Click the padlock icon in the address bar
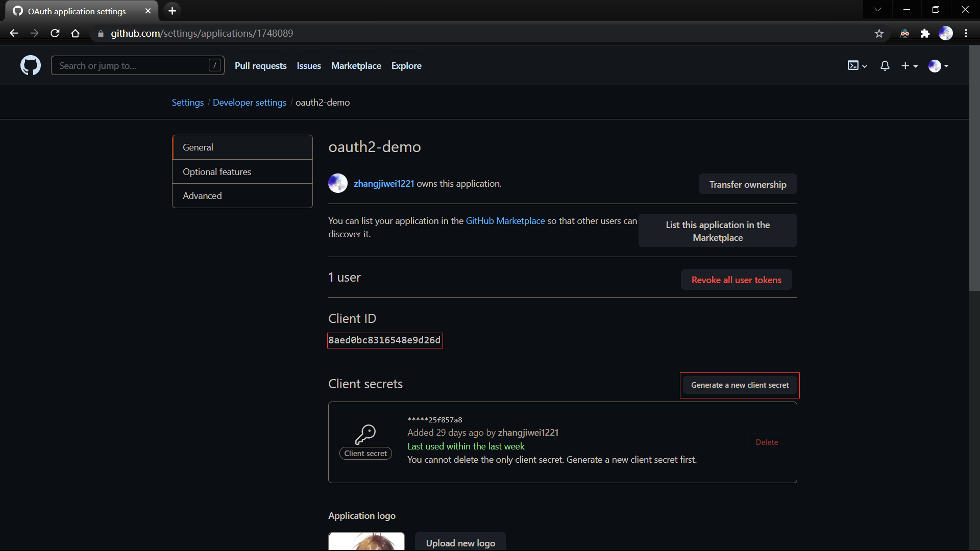The image size is (980, 551). [x=101, y=33]
